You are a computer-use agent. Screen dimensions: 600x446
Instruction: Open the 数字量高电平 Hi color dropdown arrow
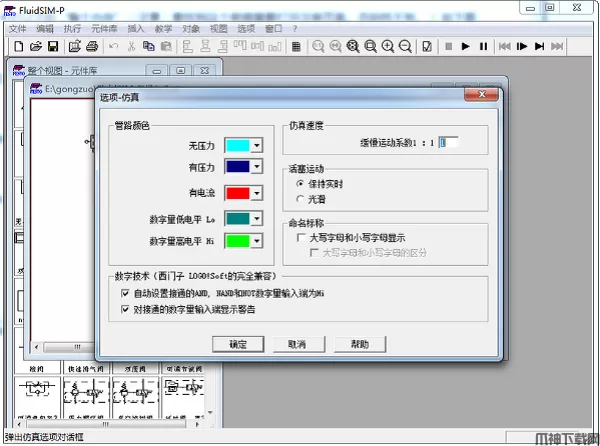257,241
